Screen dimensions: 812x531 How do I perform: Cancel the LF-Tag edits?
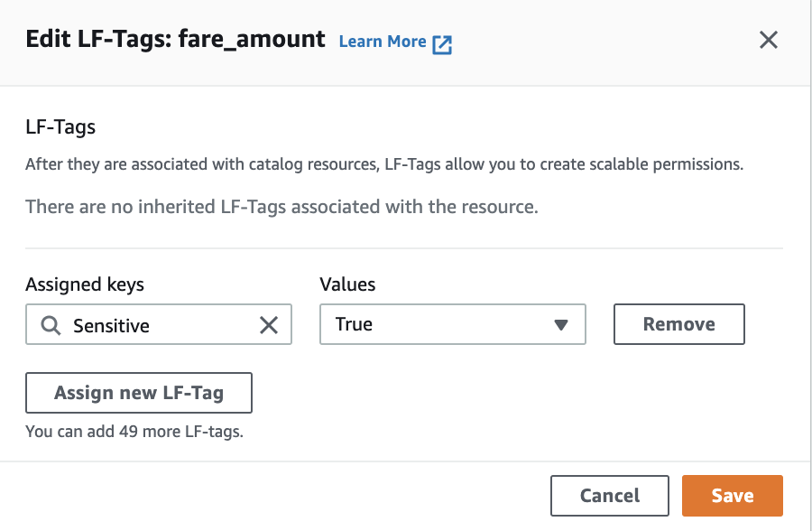[x=609, y=496]
